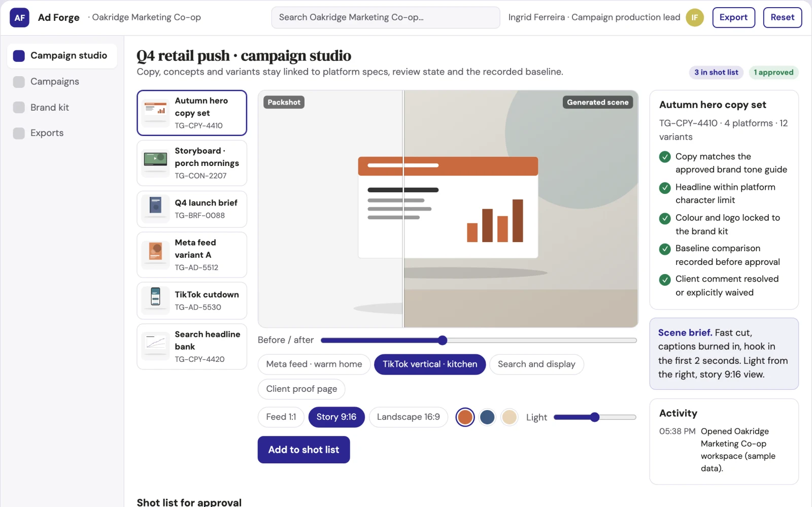Click the Exports sidebar icon
Viewport: 812px width, 507px height.
pyautogui.click(x=19, y=133)
